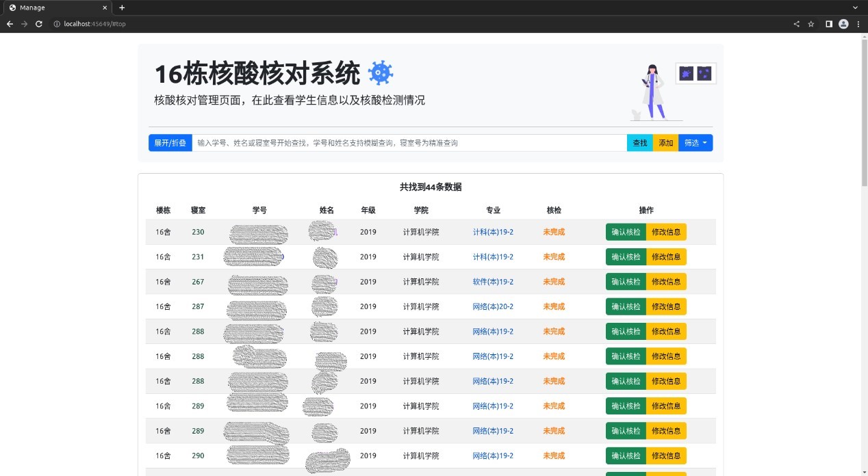The width and height of the screenshot is (868, 476).
Task: Open a new browser tab
Action: [x=122, y=8]
